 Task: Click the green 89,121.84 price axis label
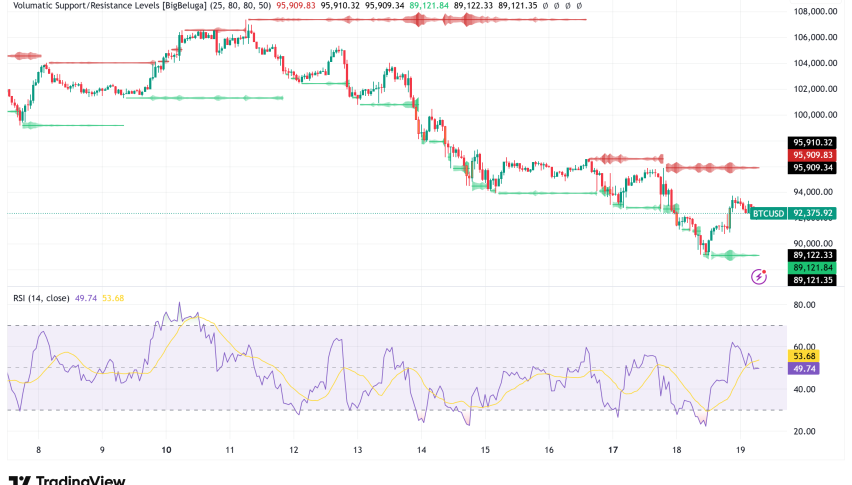point(812,268)
